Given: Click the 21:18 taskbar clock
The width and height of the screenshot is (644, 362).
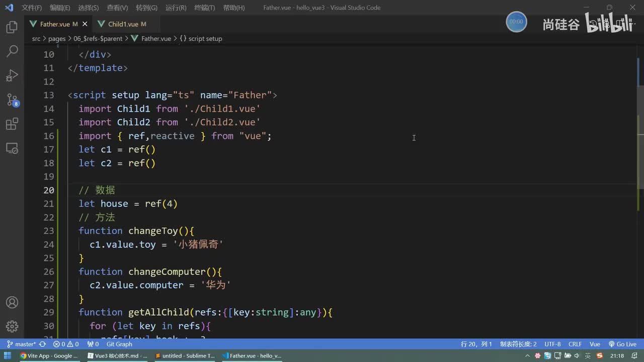Looking at the screenshot, I should click(617, 356).
